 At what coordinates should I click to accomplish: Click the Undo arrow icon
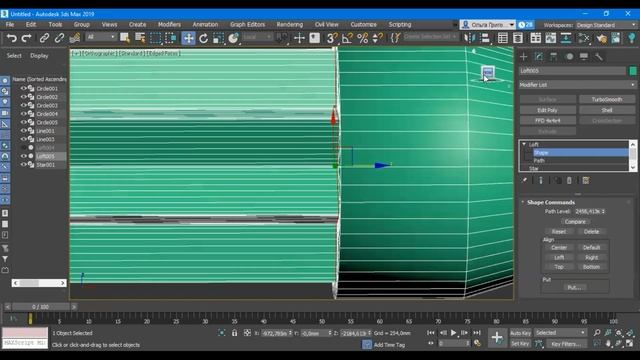tap(11, 38)
